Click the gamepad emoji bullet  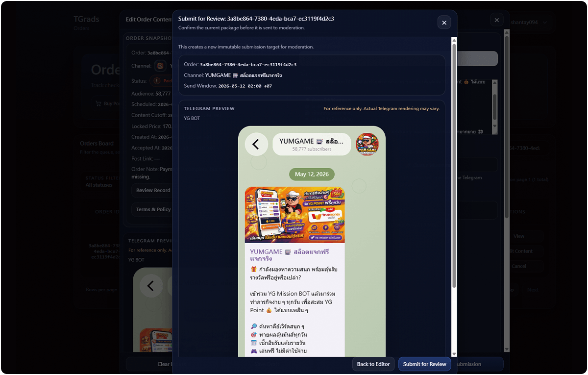253,351
